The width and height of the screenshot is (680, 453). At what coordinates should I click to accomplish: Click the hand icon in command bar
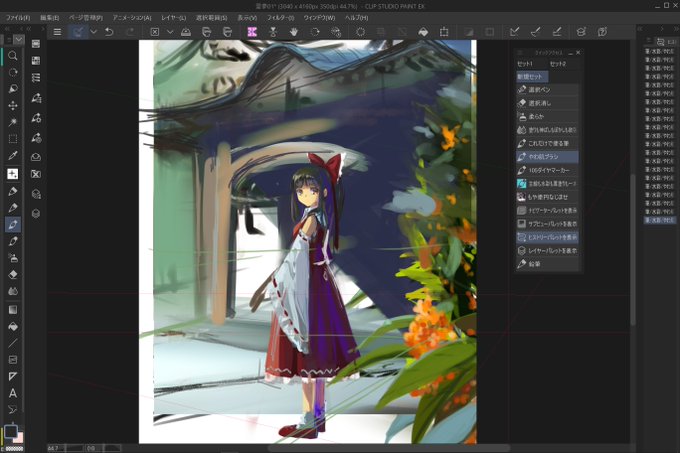[x=294, y=32]
